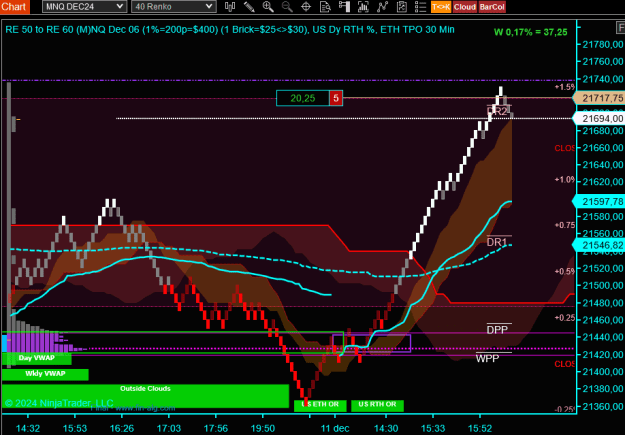Click the zoom out magnifier icon
Viewport: 625px width, 435px height.
[287, 6]
